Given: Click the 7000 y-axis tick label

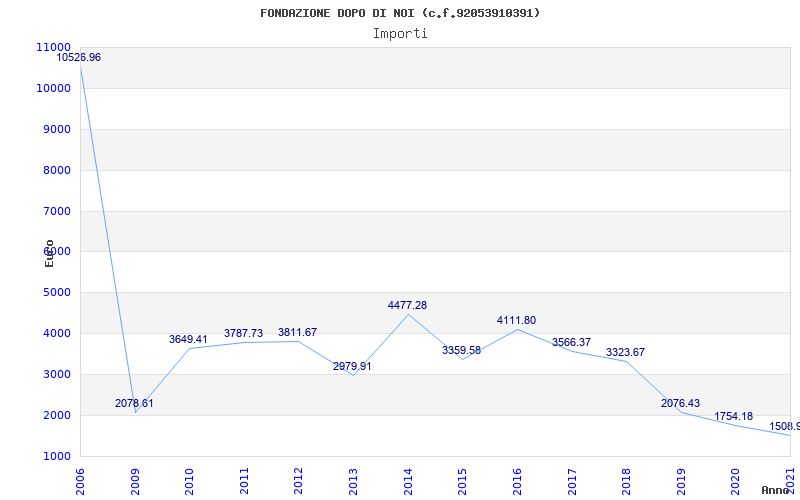Looking at the screenshot, I should (x=56, y=211).
